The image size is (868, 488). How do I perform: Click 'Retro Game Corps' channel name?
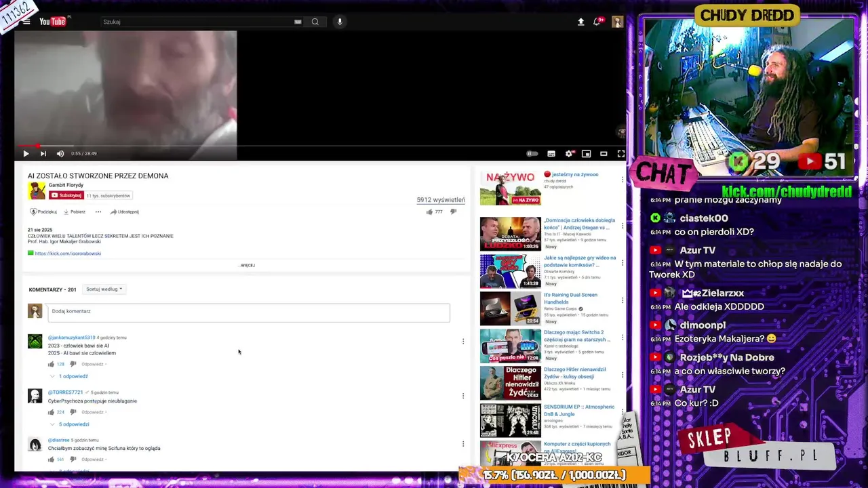point(559,308)
